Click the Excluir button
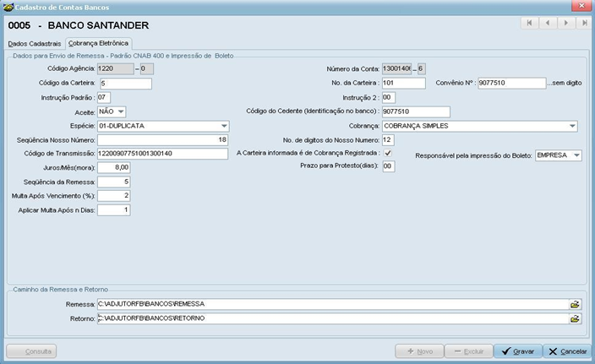This screenshot has width=595, height=364. click(x=468, y=351)
